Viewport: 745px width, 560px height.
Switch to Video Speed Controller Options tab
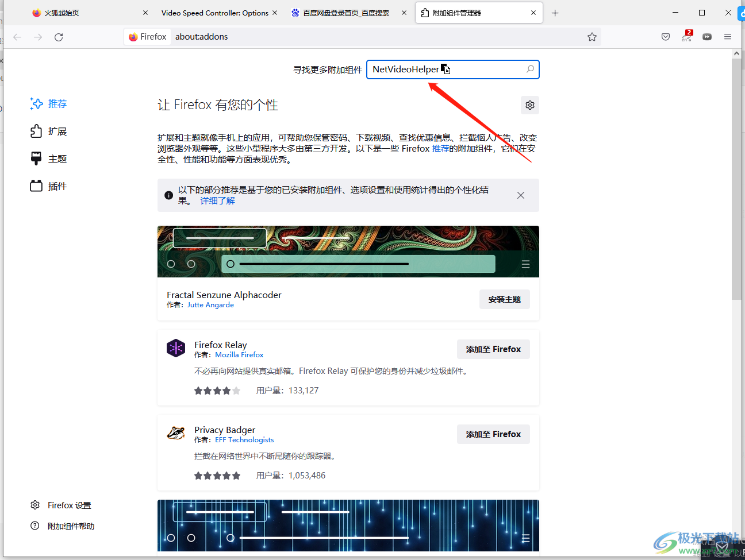tap(214, 13)
